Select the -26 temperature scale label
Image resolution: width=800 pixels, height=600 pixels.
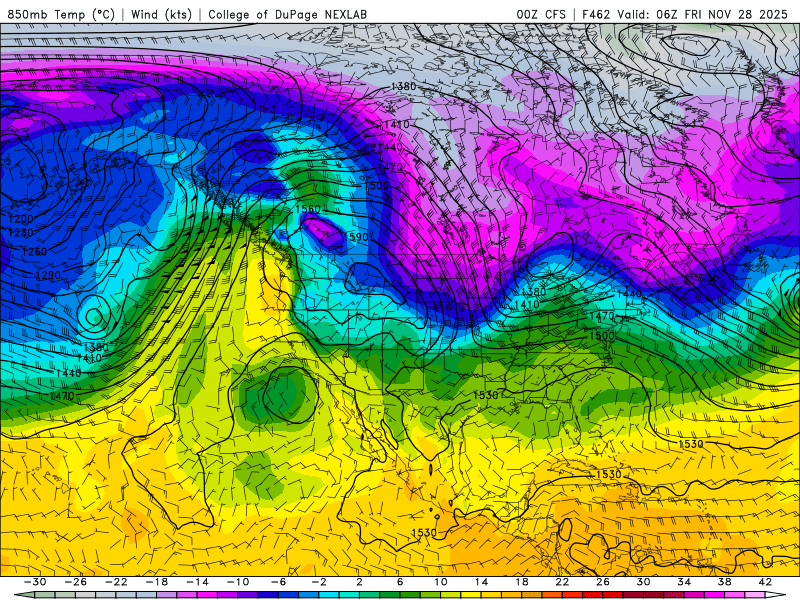coord(76,582)
